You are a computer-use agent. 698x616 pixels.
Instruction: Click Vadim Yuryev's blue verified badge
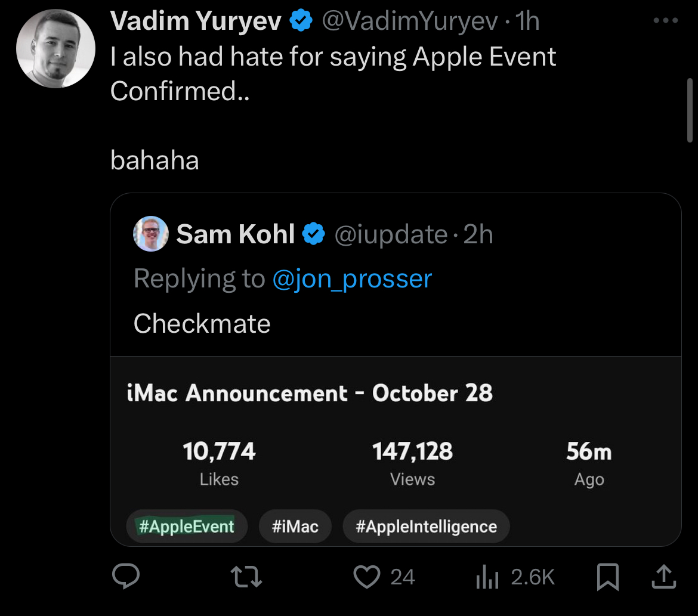point(301,21)
